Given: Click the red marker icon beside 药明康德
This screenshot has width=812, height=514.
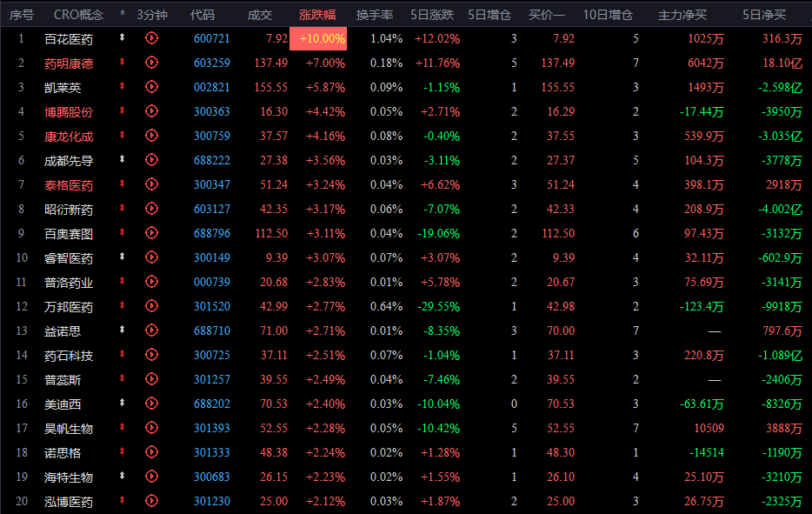Looking at the screenshot, I should pyautogui.click(x=123, y=62).
